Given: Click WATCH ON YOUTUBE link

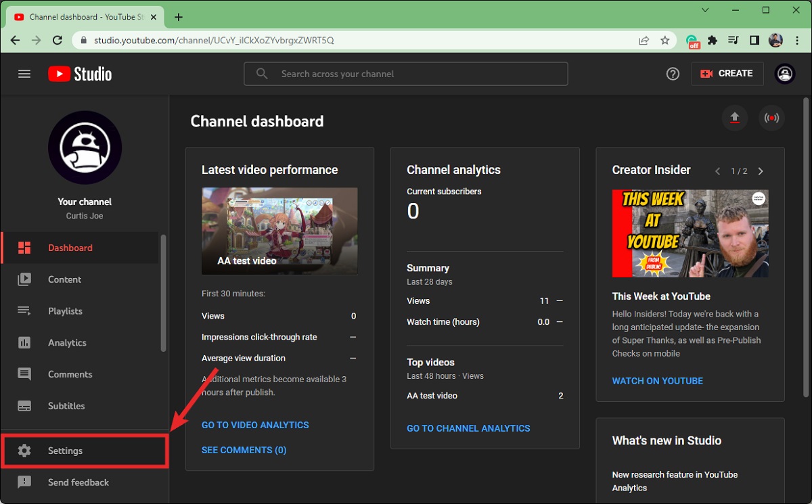Looking at the screenshot, I should (x=658, y=381).
